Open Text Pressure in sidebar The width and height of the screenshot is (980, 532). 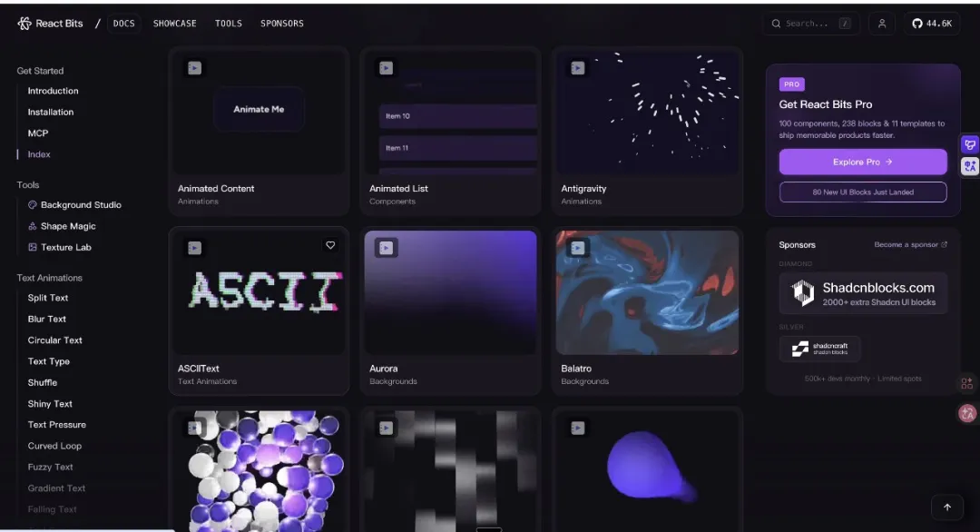pyautogui.click(x=57, y=425)
